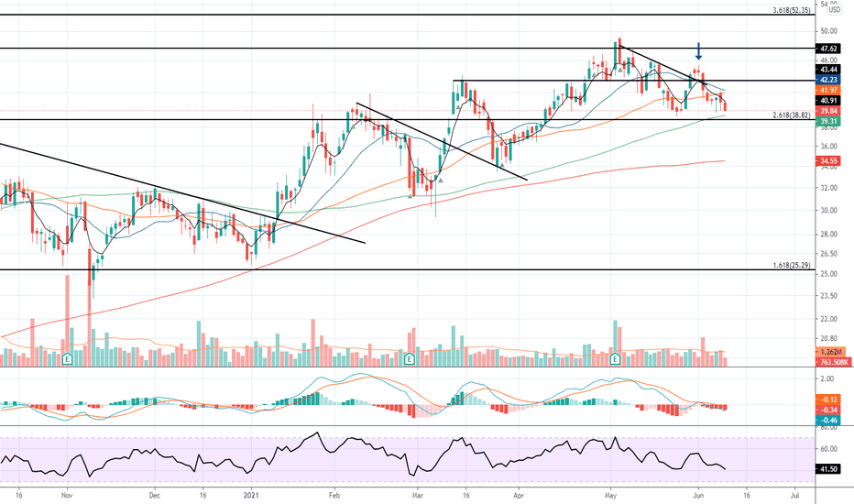
Task: Click the MACD -0.46 value label
Action: tap(828, 420)
